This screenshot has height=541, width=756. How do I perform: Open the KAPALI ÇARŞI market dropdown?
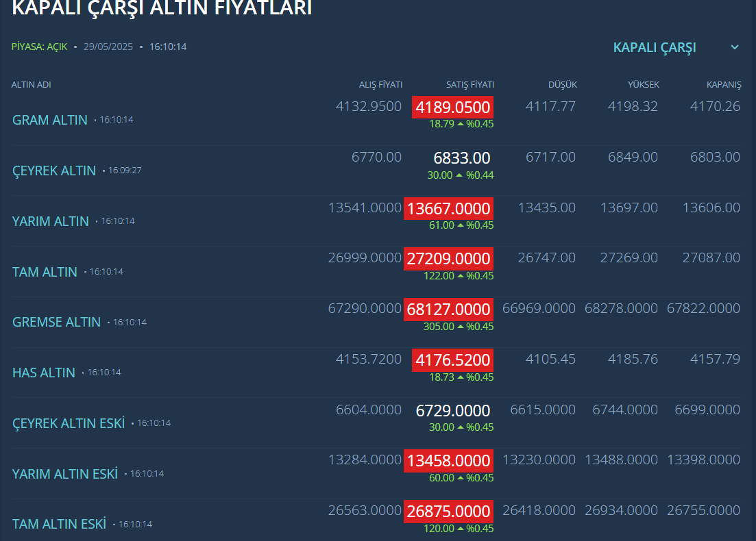pos(655,47)
